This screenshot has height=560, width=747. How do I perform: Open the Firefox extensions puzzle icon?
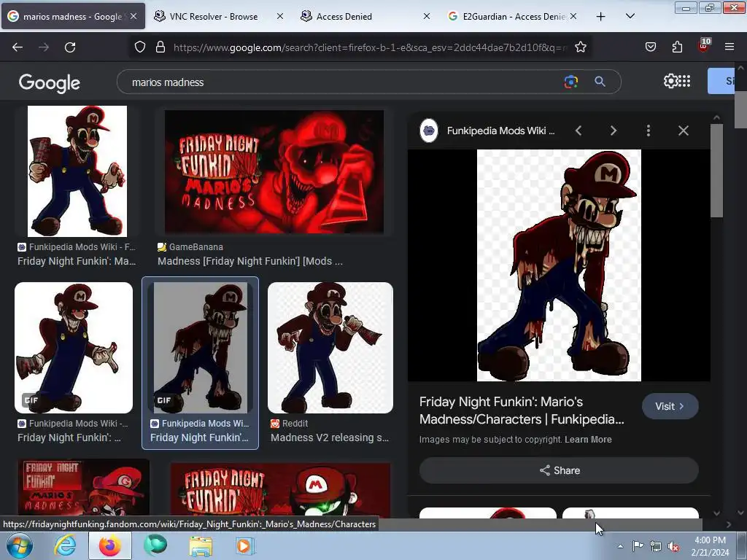[677, 47]
